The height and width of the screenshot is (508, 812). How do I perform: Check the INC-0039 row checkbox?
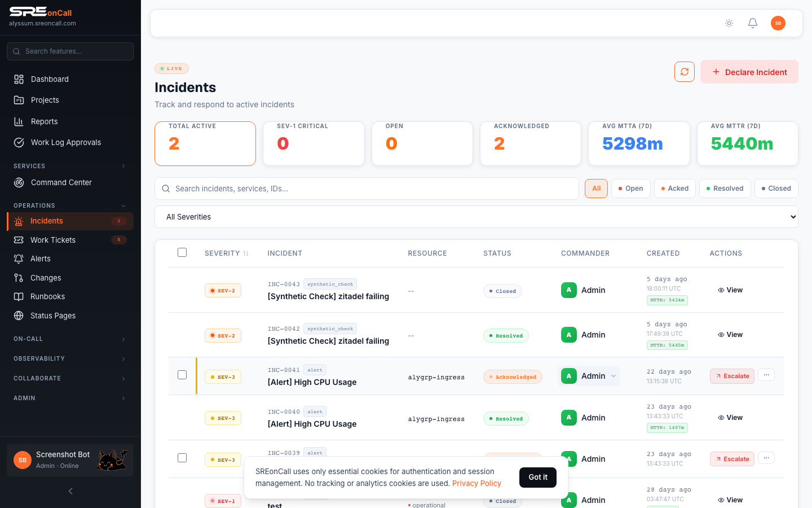(x=182, y=458)
